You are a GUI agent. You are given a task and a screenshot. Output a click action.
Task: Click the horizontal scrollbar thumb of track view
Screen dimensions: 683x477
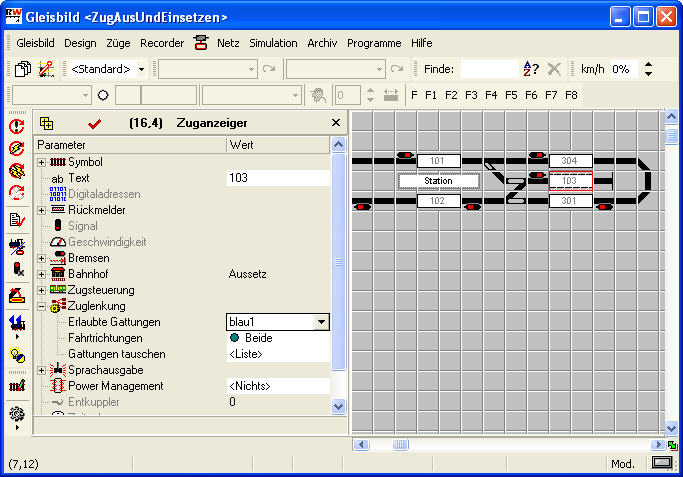(400, 445)
